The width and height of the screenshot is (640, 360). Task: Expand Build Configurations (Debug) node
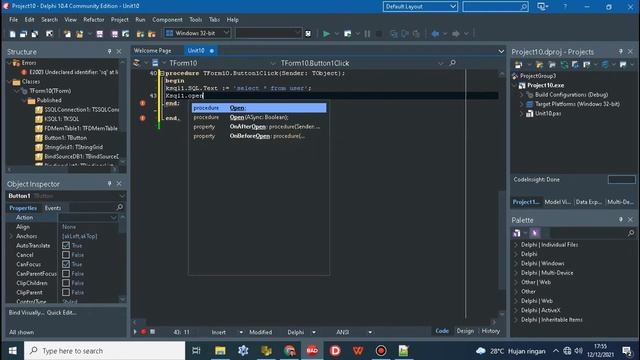coord(521,95)
